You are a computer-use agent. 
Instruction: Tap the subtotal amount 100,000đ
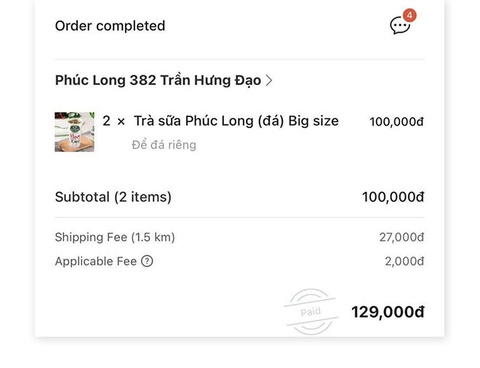393,197
